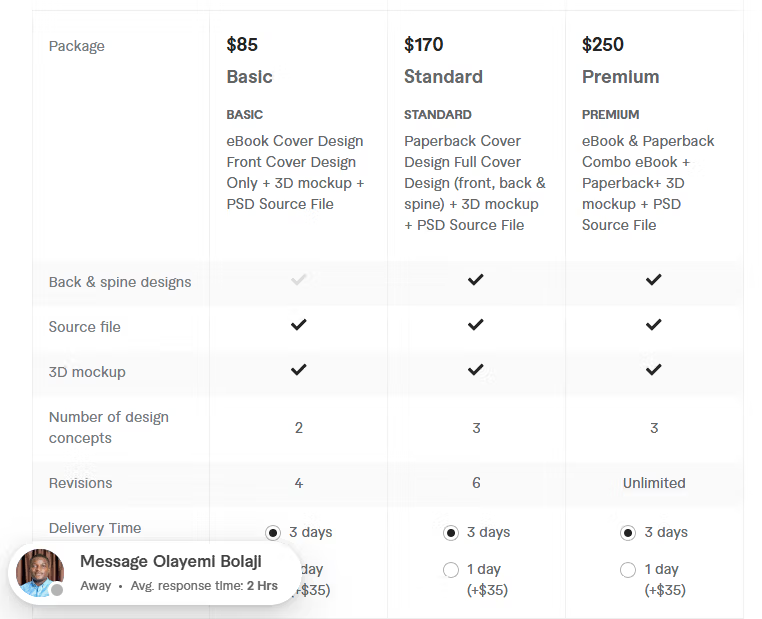
Task: Click the Basic package heading
Action: [x=249, y=77]
